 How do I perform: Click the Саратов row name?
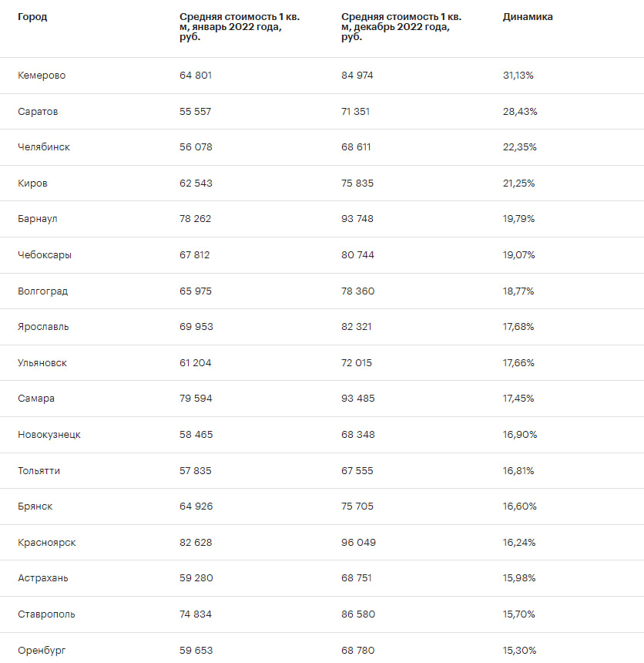(x=38, y=112)
